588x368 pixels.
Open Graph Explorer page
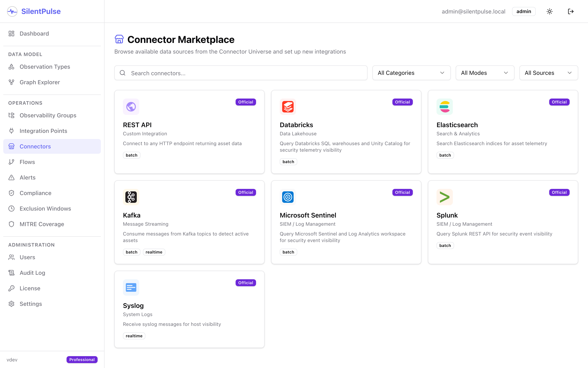(x=52, y=82)
